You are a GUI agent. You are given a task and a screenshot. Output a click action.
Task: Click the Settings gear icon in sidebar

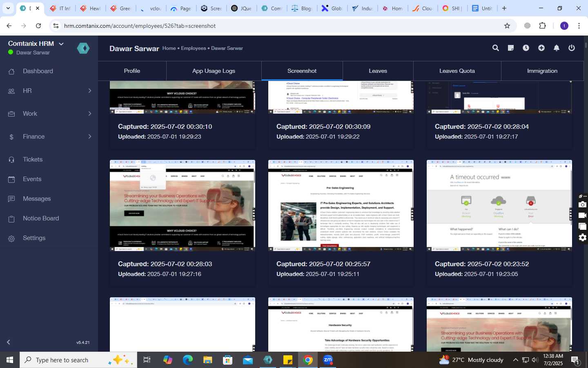11,238
